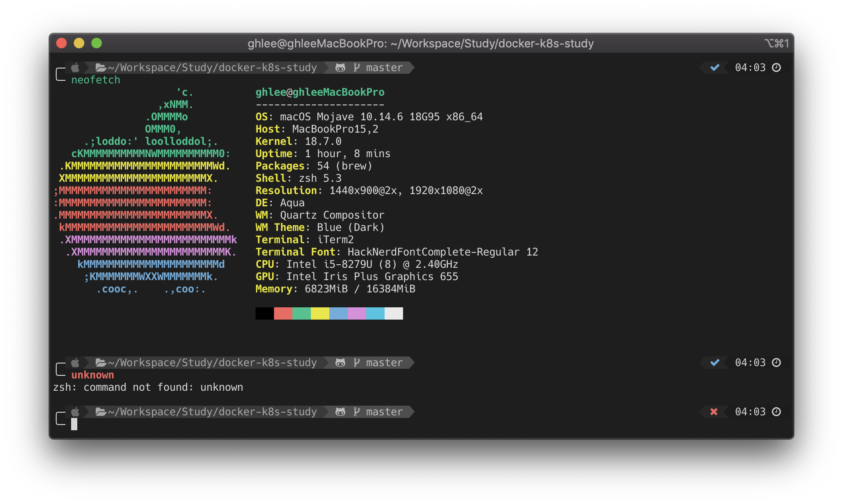Click the purple color block in the palette
843x504 pixels.
357,313
